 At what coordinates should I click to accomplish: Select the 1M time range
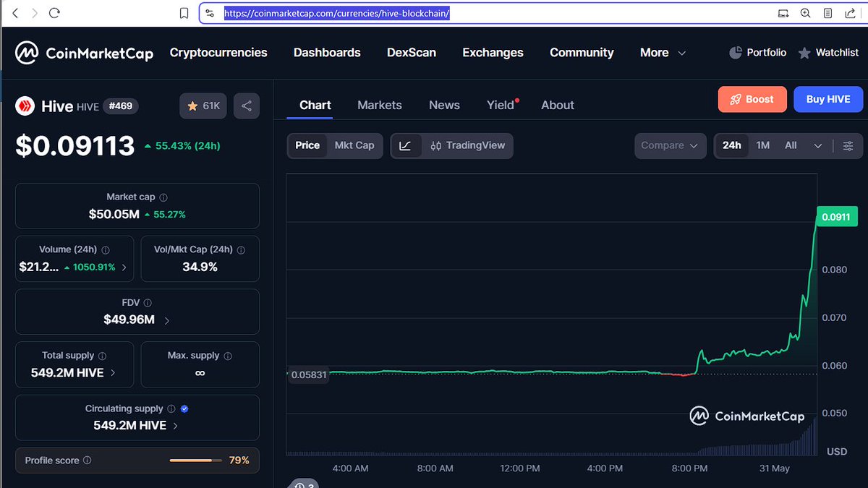763,145
